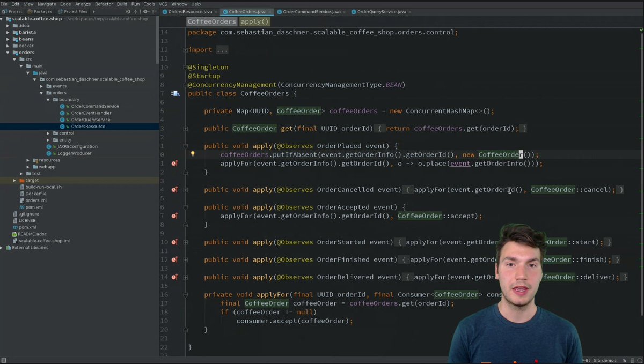Viewport: 644px width, 364px height.
Task: Click the collapse all icon in Project panel
Action: (135, 11)
